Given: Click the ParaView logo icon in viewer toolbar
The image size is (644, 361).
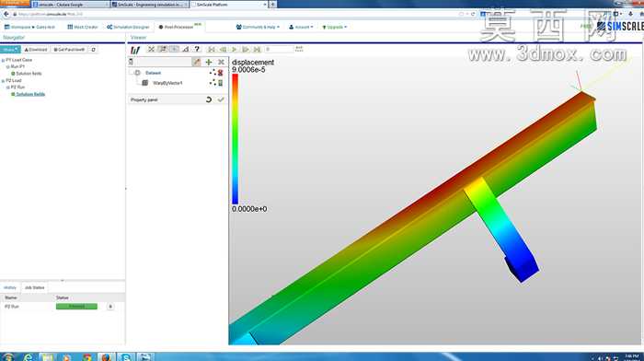Looking at the screenshot, I should pyautogui.click(x=135, y=50).
